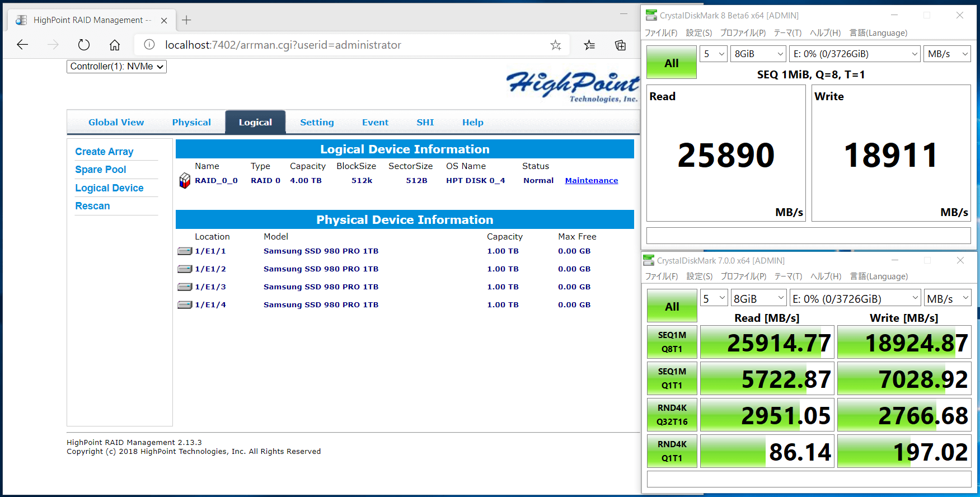Open a new browser tab
Viewport: 980px width, 497px height.
[186, 20]
